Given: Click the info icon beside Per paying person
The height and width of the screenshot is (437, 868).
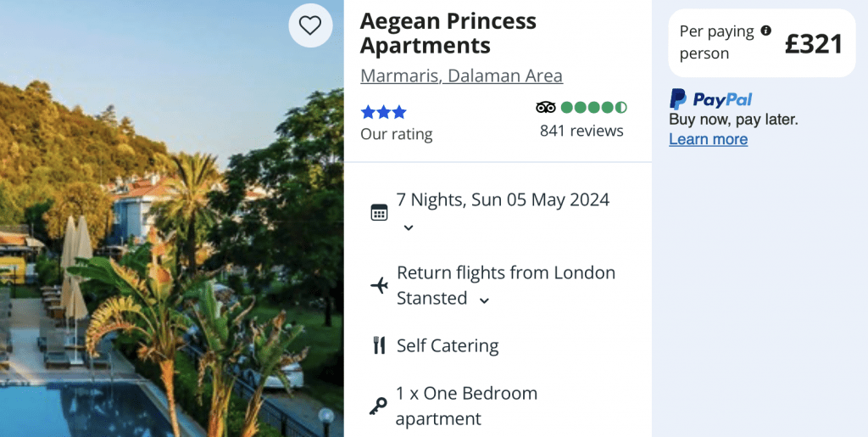Looking at the screenshot, I should (x=766, y=31).
